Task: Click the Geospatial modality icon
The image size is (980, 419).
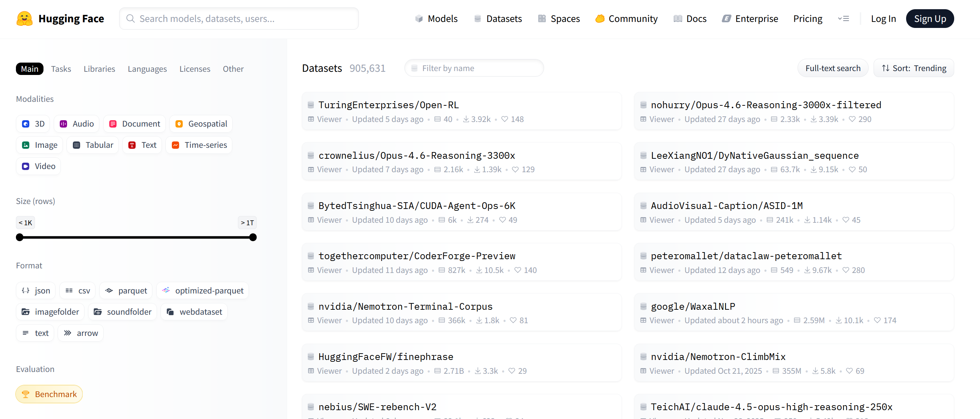Action: (x=179, y=124)
